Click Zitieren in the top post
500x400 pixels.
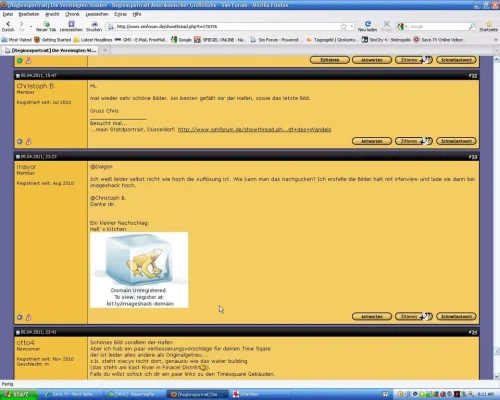[x=409, y=60]
